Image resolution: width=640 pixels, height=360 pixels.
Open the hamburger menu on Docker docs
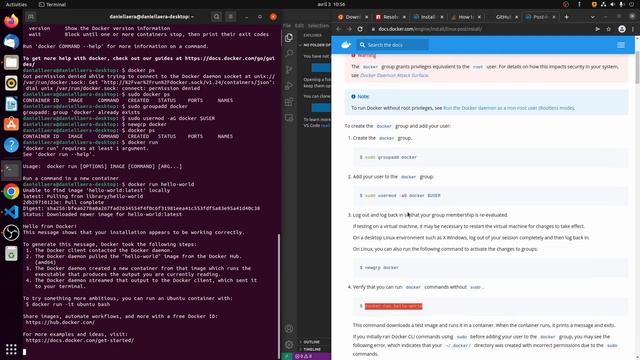621,45
